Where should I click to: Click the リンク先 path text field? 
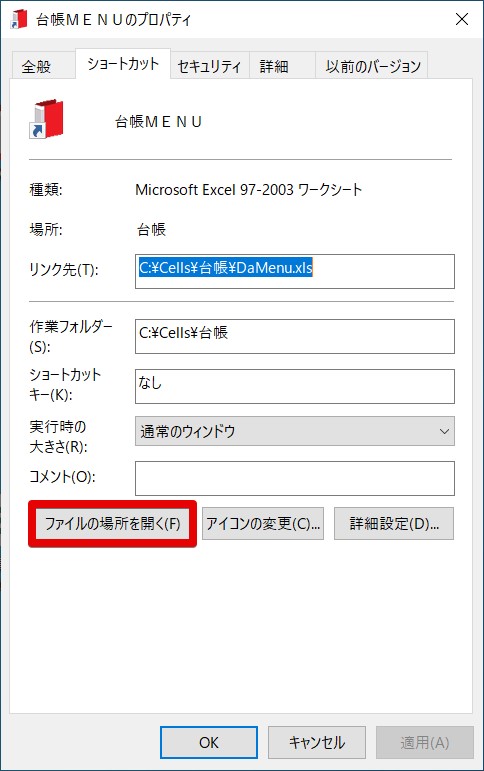295,271
